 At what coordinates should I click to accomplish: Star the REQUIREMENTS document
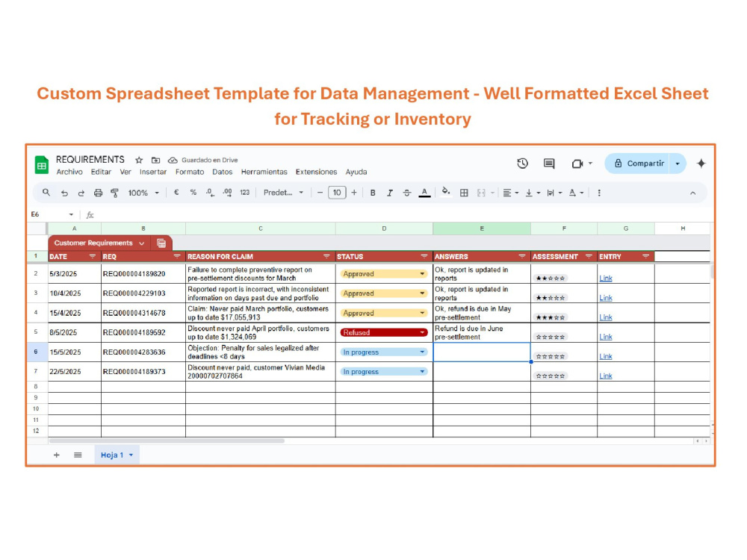[139, 160]
